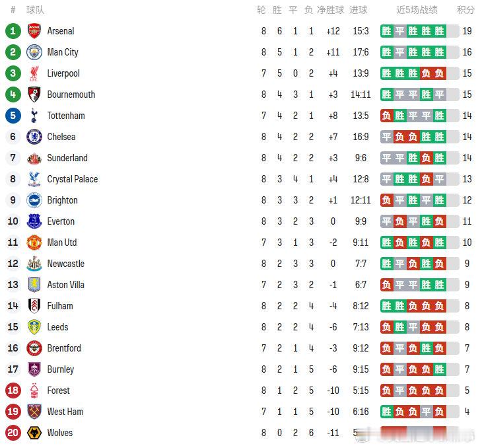Open the Sunderland team name link
The height and width of the screenshot is (448, 480).
click(x=67, y=158)
